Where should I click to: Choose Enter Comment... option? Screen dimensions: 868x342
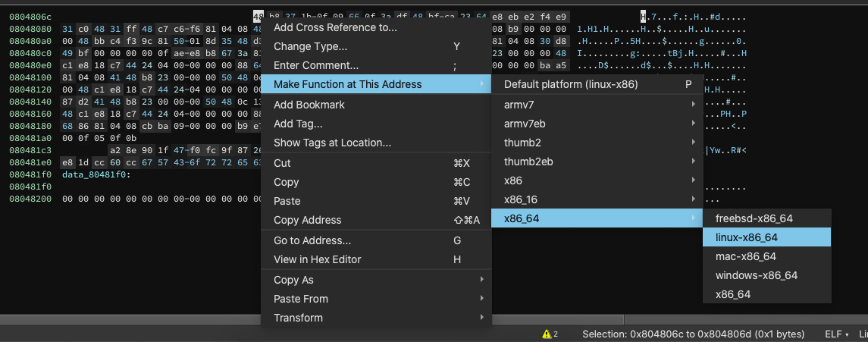point(316,65)
